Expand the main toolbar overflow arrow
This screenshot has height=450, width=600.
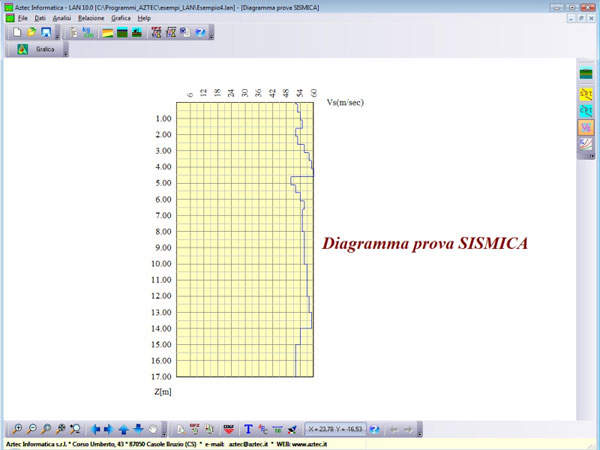point(211,33)
